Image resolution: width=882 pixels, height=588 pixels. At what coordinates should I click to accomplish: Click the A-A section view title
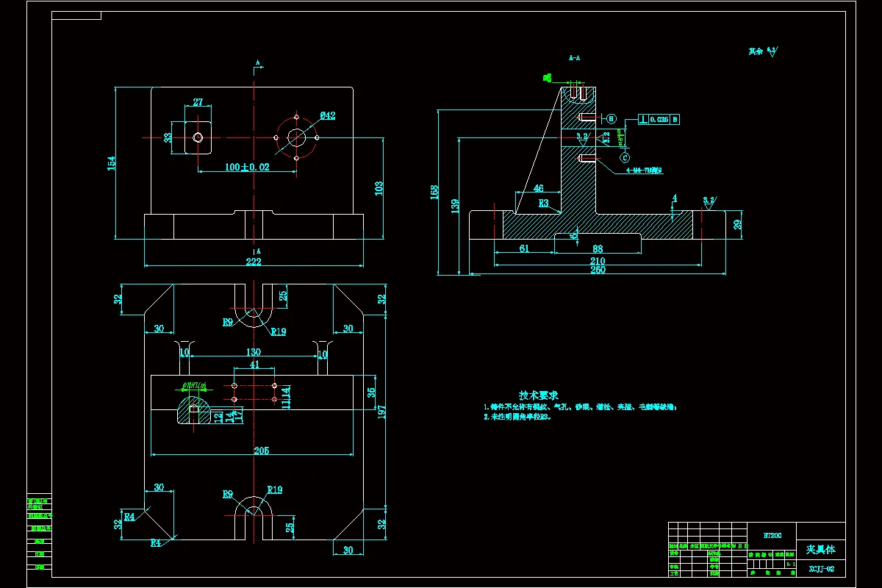[x=574, y=57]
